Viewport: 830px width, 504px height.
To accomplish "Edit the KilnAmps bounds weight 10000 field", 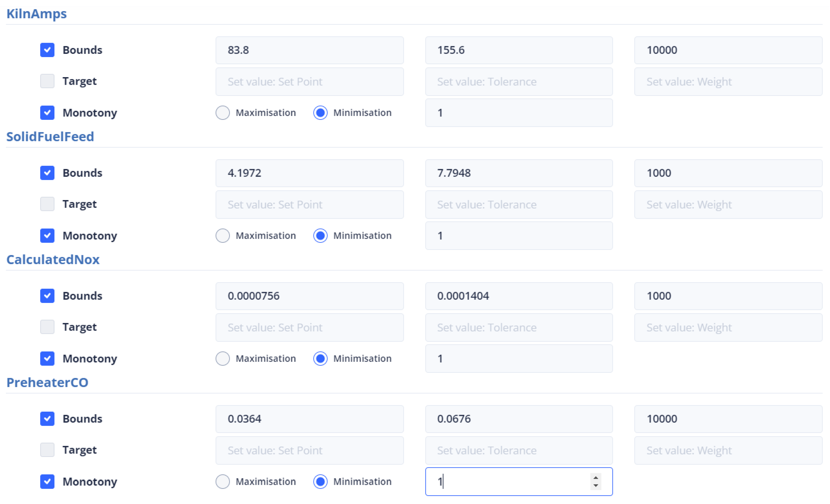I will coord(728,50).
